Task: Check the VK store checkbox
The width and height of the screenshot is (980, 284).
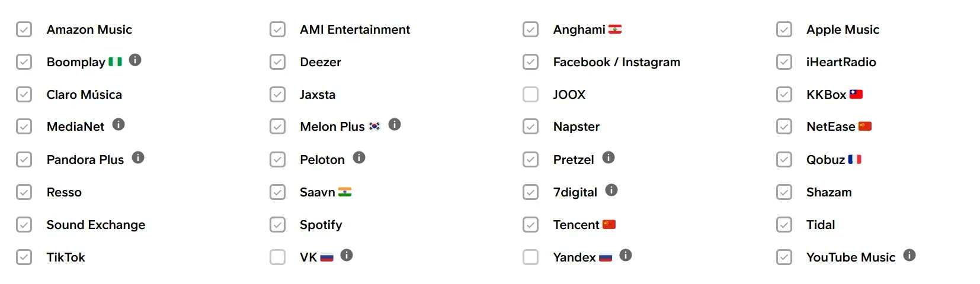Action: pyautogui.click(x=277, y=257)
